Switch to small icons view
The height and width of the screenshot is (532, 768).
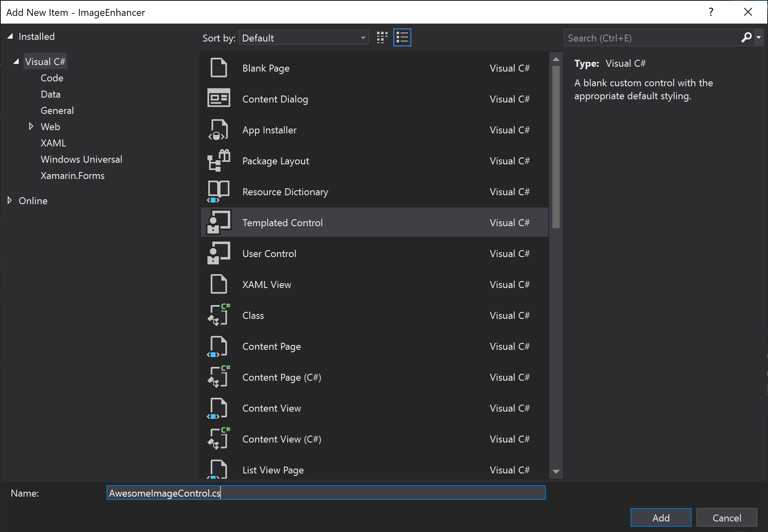382,37
